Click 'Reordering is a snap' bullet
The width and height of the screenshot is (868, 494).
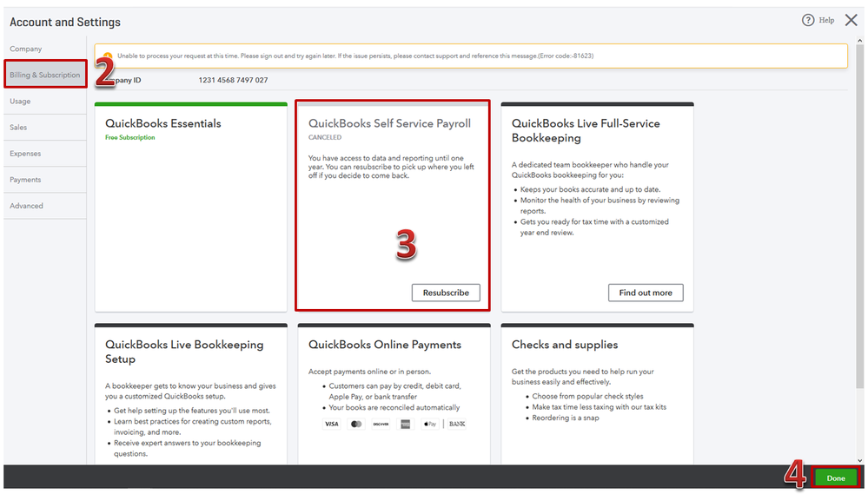click(x=565, y=418)
